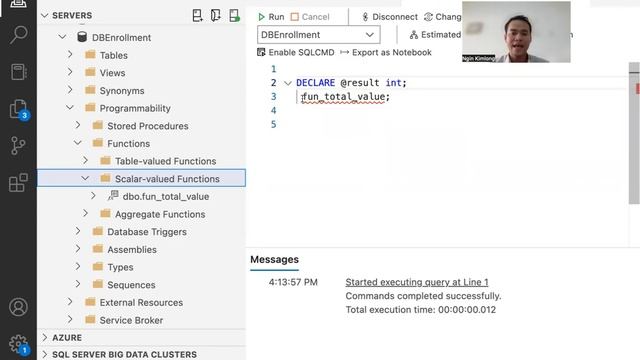Collapse the Scalar-valued Functions folder

click(x=85, y=178)
